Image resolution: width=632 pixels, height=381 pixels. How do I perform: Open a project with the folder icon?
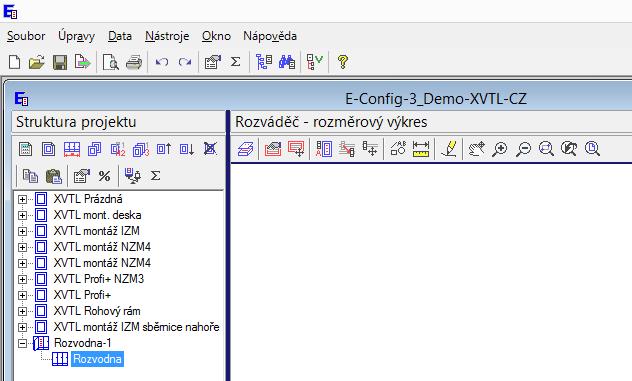pos(37,62)
